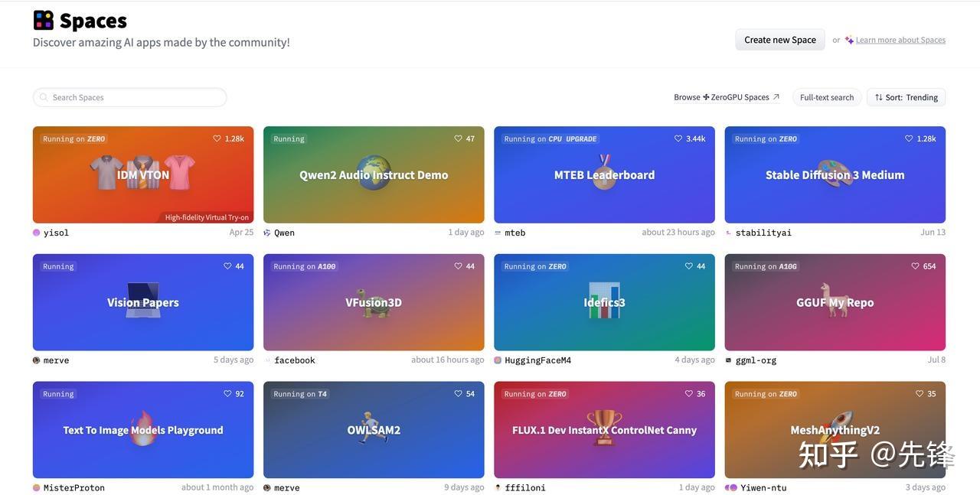Click heart icon on VFusion3D card
980x495 pixels.
click(458, 266)
